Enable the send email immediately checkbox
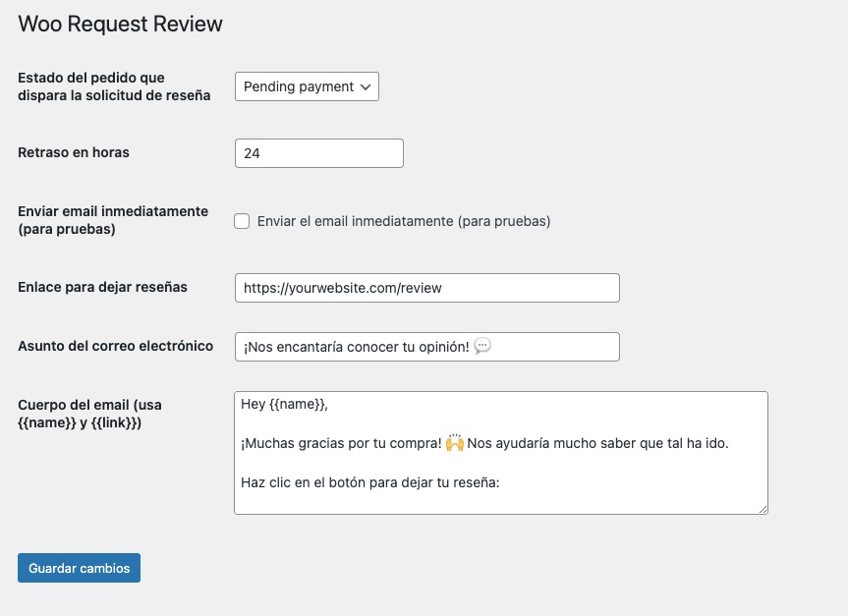The width and height of the screenshot is (848, 616). (242, 221)
